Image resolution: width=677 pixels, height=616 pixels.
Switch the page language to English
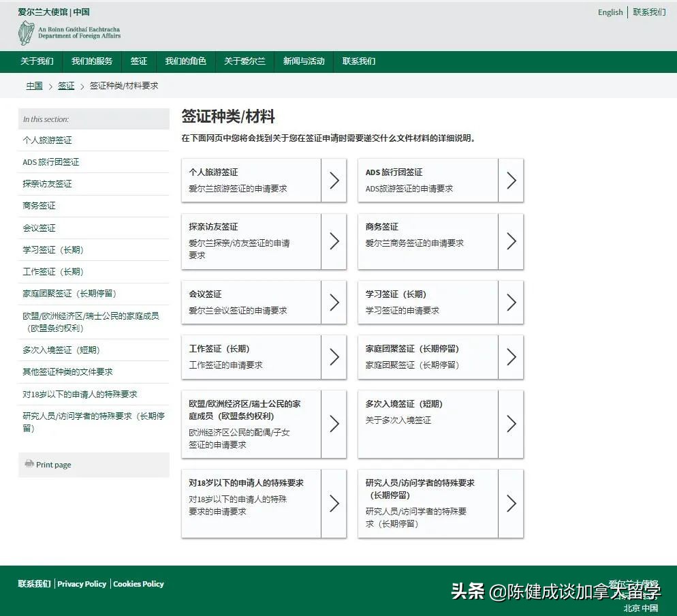coord(610,12)
